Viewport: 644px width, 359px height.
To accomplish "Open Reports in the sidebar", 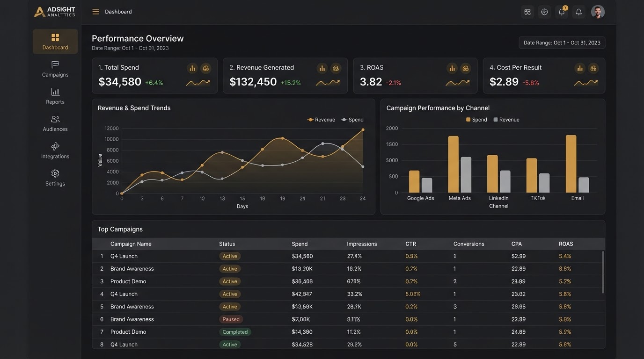I will [x=55, y=96].
